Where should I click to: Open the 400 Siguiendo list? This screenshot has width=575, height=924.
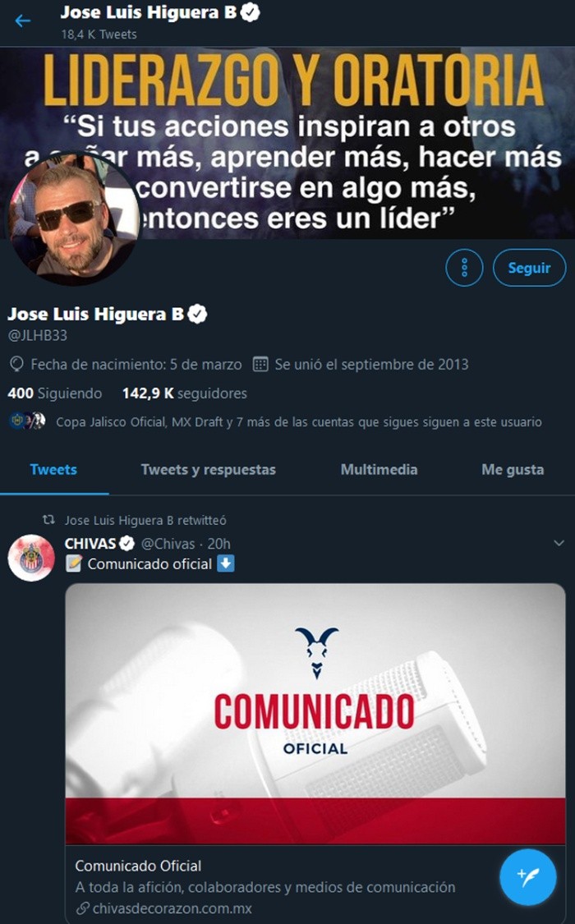click(55, 393)
